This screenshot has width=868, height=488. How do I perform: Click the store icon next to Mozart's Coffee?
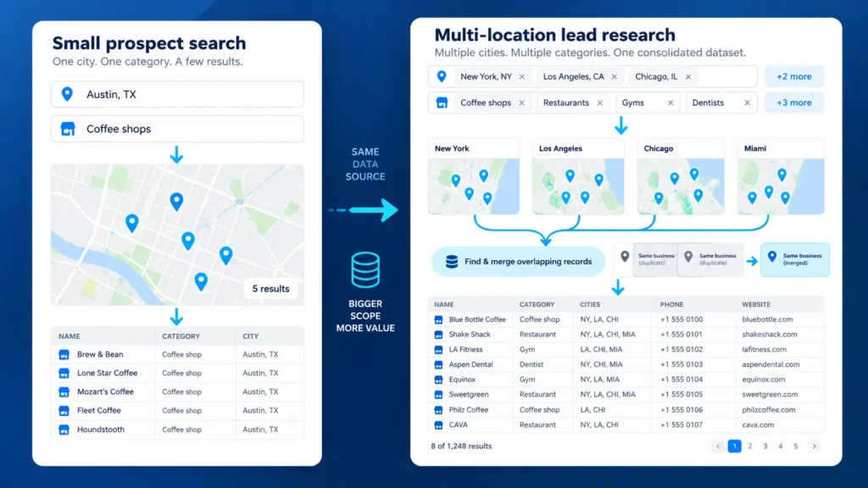coord(64,392)
